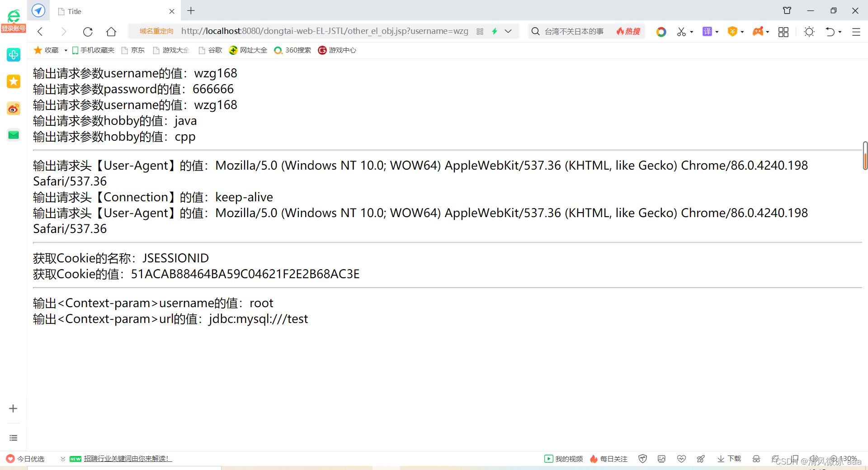Open the Weibo sidebar icon
Viewport: 868px width, 470px height.
pos(14,108)
